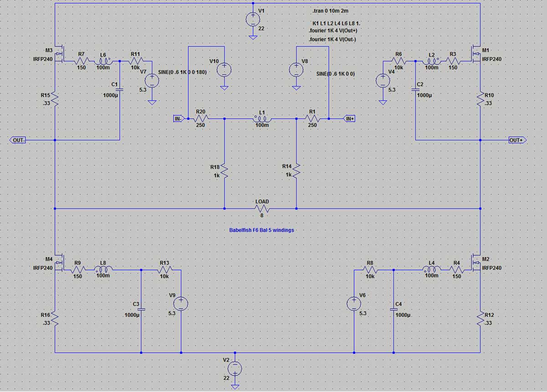
Task: Select '.fourier 1K 4 V(Out-)' directive text
Action: click(x=332, y=40)
